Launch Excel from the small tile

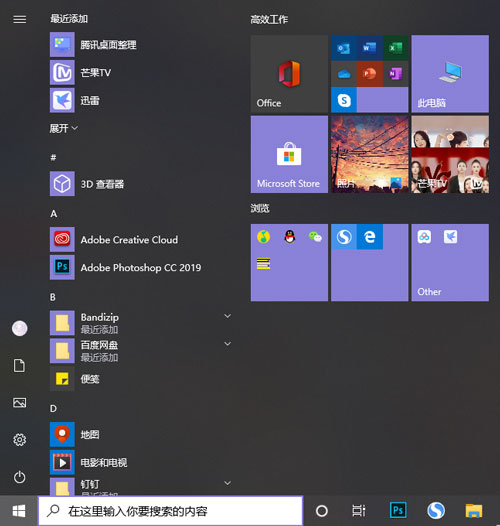[395, 48]
